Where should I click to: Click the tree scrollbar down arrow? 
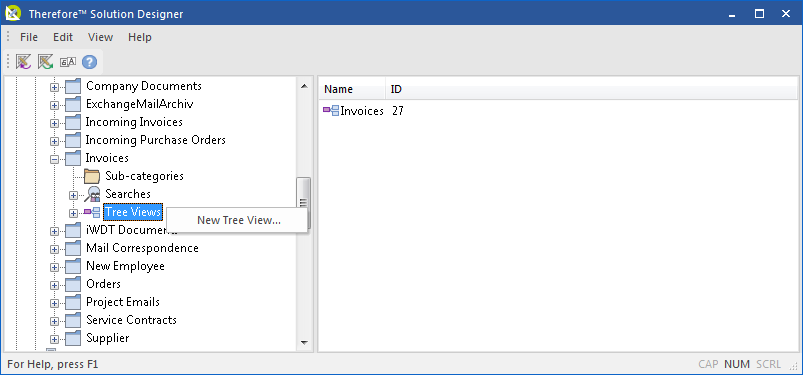point(304,343)
